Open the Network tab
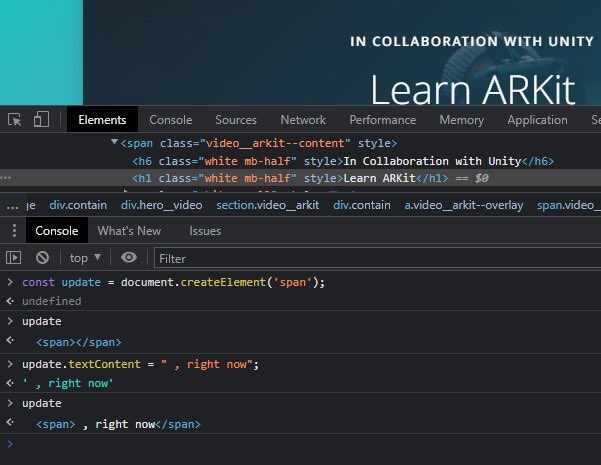 click(303, 120)
